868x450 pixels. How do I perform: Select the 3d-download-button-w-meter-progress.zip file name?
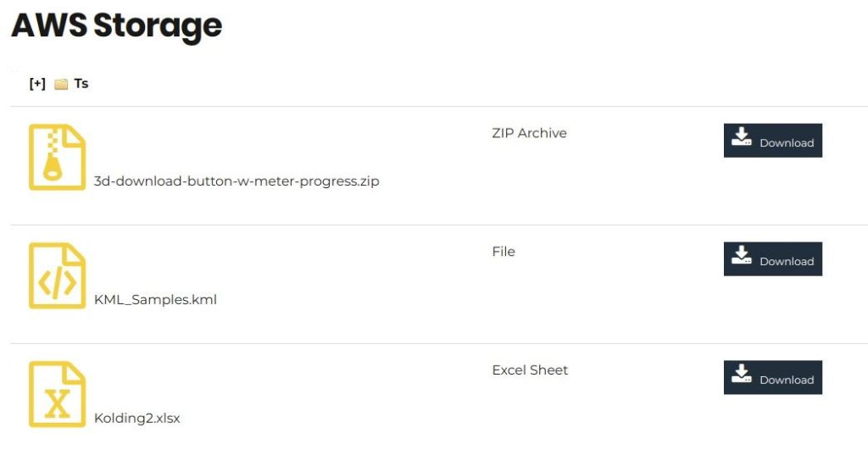236,181
